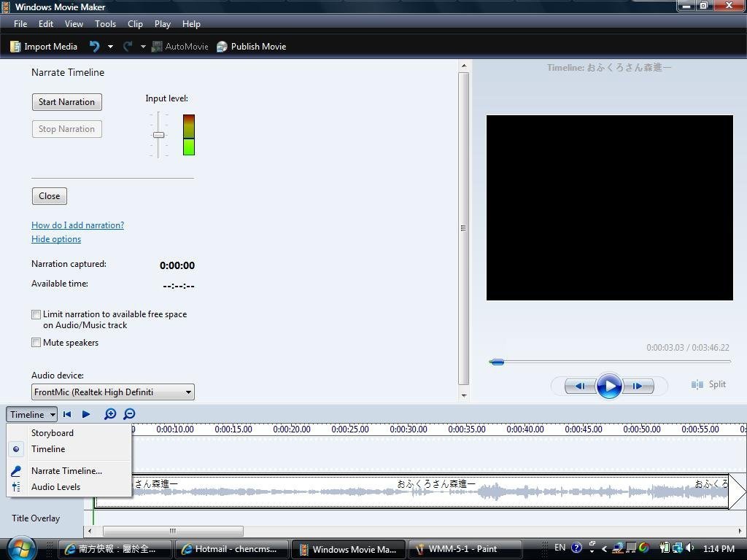This screenshot has height=560, width=747.
Task: Expand the Timeline view dropdown
Action: pyautogui.click(x=32, y=414)
